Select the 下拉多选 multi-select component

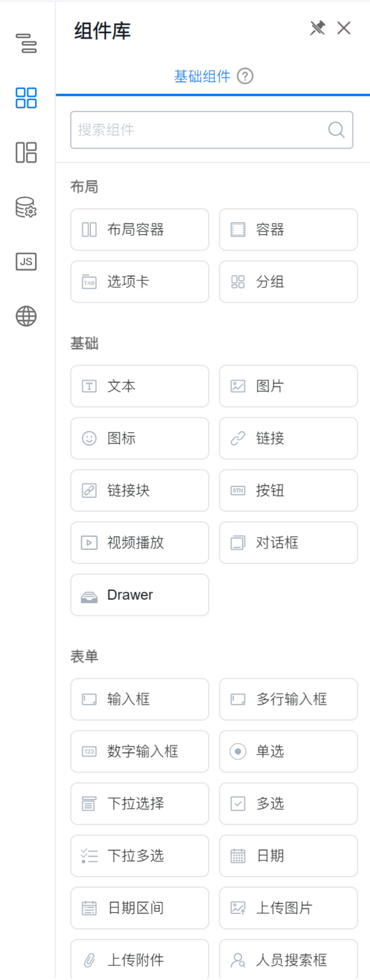click(140, 856)
